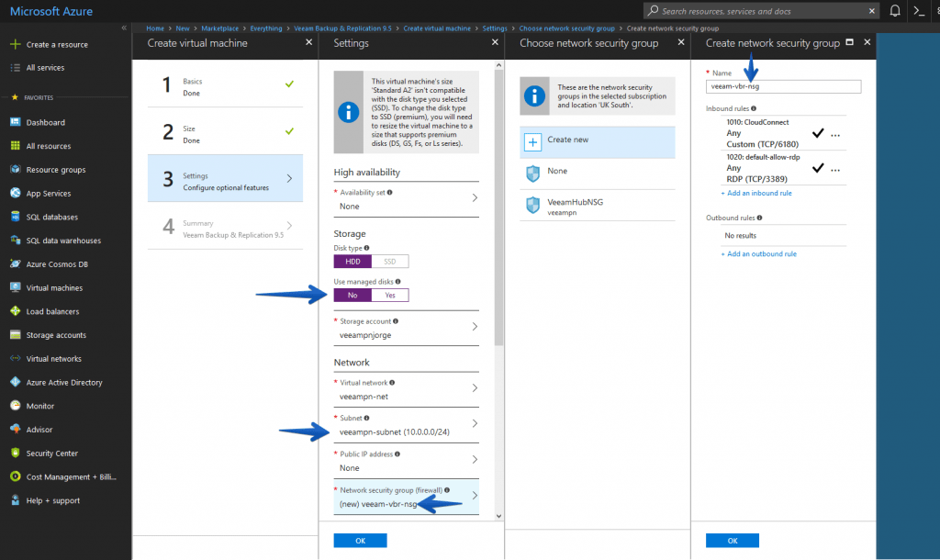Click SQL data warehouses icon
Screen dimensions: 940x560
point(16,241)
